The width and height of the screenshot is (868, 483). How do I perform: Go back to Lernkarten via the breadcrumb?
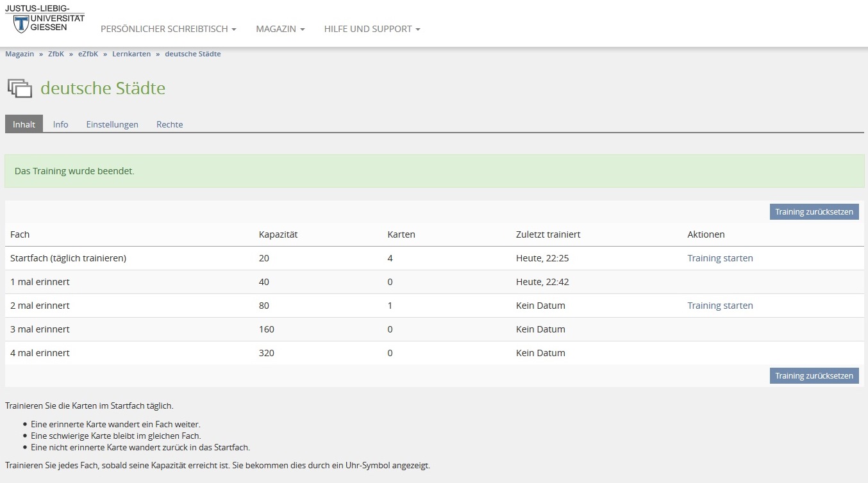point(131,54)
